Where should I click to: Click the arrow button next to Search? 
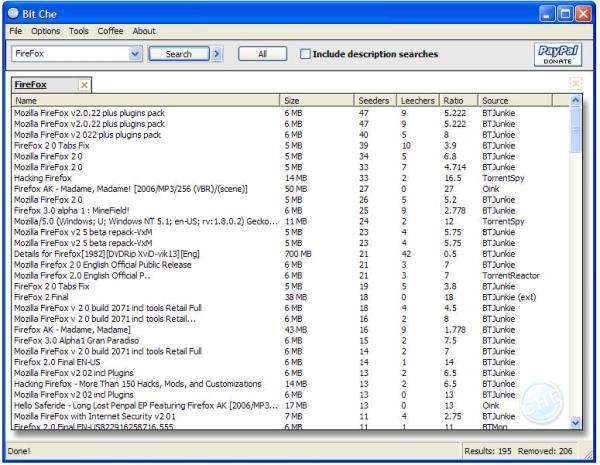(217, 54)
